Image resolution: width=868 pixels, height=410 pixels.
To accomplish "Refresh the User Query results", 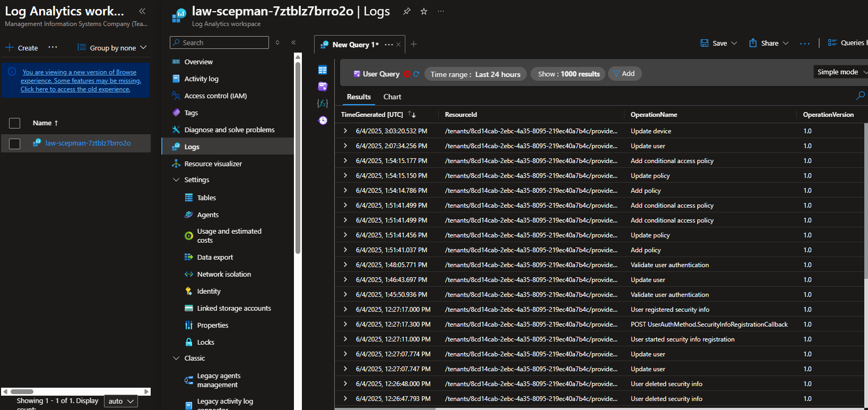I will (416, 74).
